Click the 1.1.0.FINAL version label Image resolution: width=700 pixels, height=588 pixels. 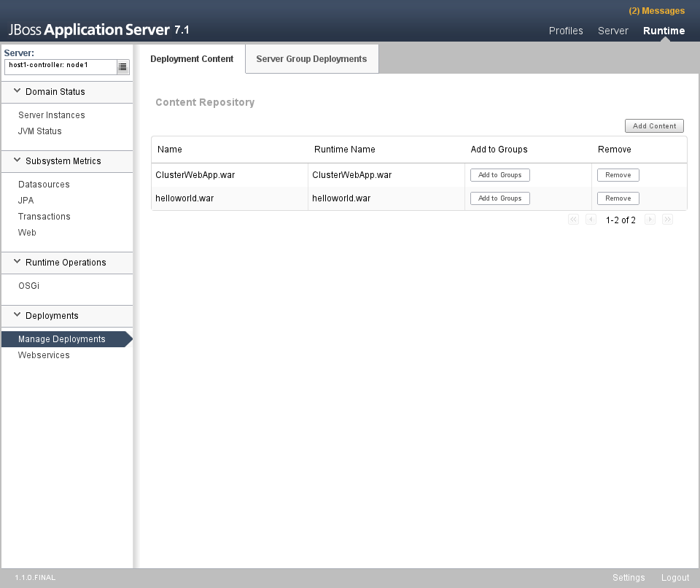tap(35, 578)
